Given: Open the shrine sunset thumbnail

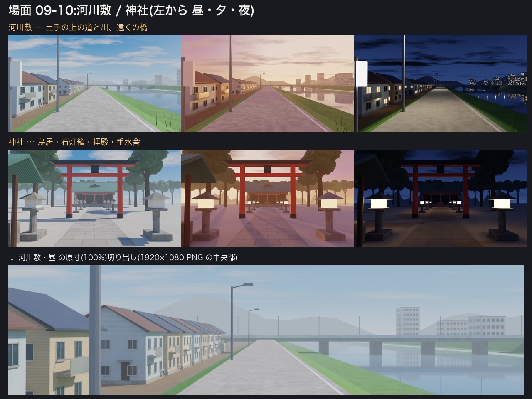Looking at the screenshot, I should (x=268, y=198).
